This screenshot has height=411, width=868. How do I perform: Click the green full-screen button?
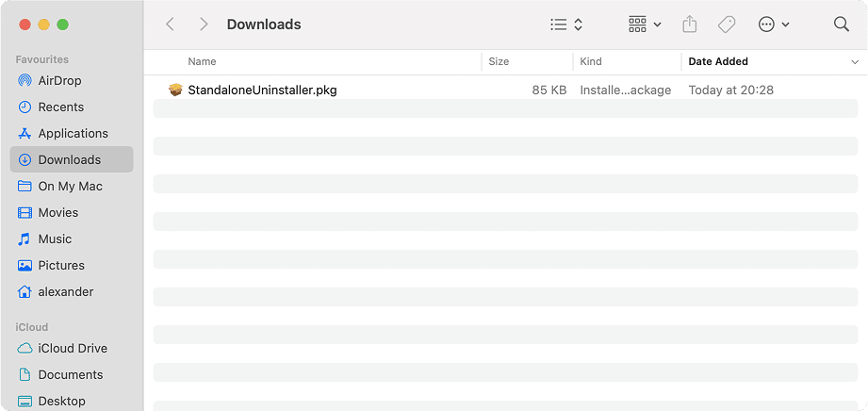(62, 25)
